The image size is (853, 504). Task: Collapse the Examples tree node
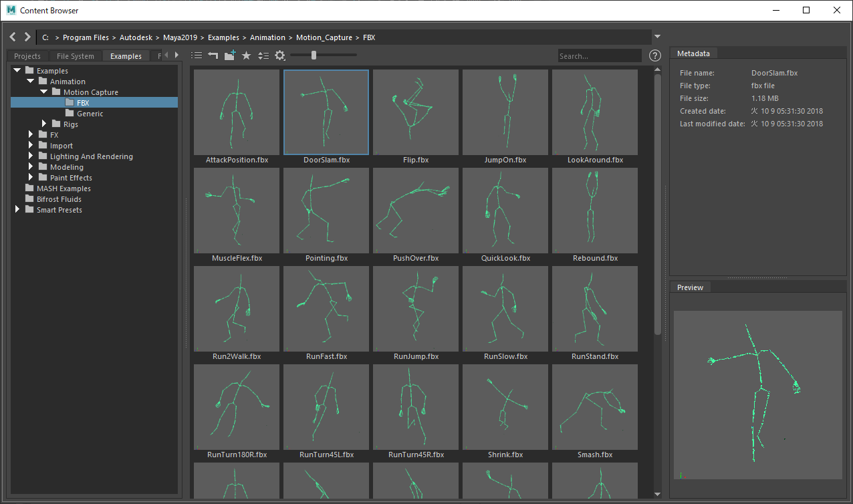[x=17, y=71]
